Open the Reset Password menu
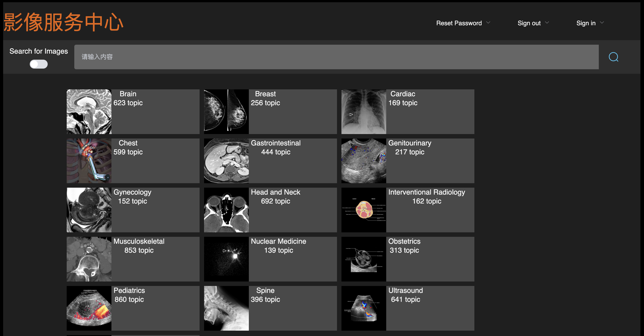The image size is (644, 336). coord(459,23)
